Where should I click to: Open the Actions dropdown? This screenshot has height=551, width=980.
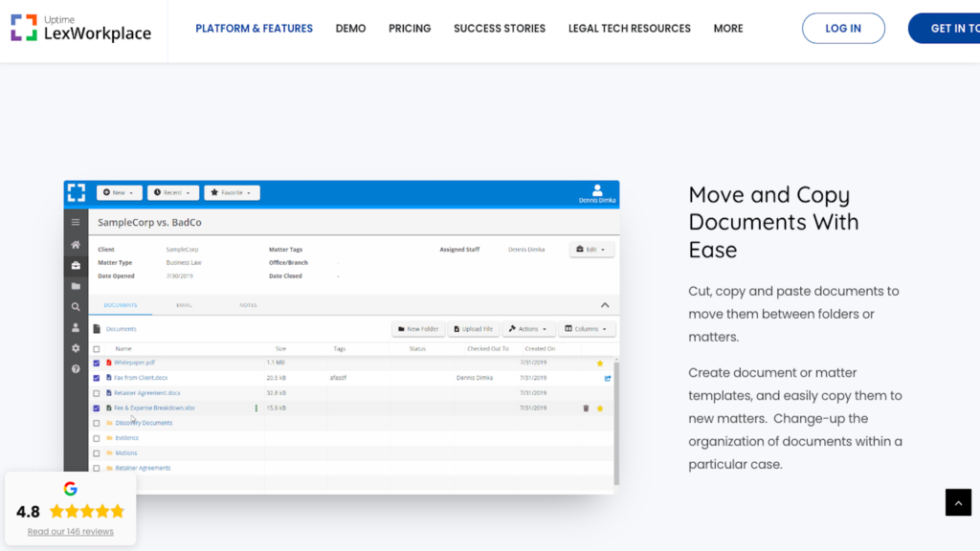click(527, 328)
